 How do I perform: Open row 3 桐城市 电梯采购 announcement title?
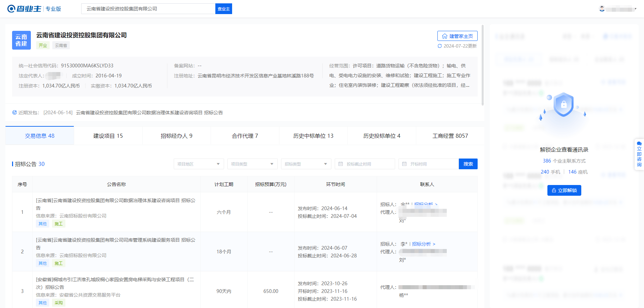[x=115, y=283]
